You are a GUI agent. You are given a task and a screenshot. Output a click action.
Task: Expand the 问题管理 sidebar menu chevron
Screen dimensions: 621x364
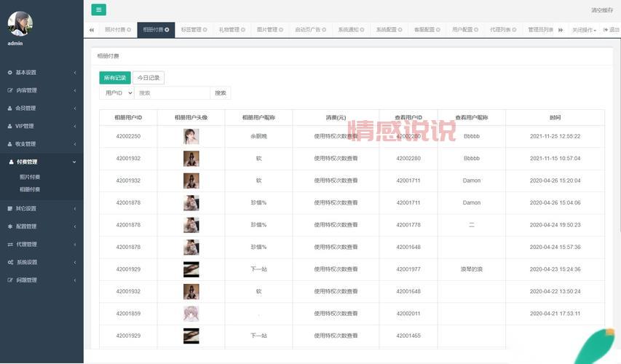(74, 280)
